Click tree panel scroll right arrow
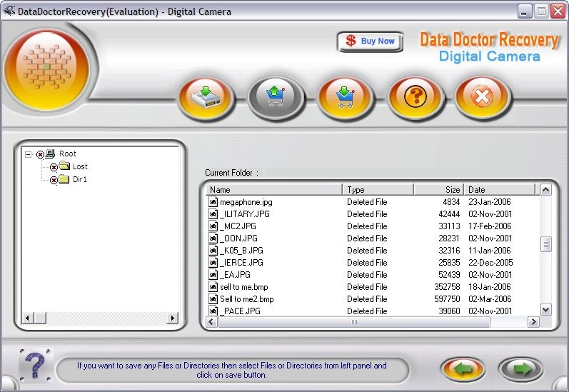 click(173, 318)
